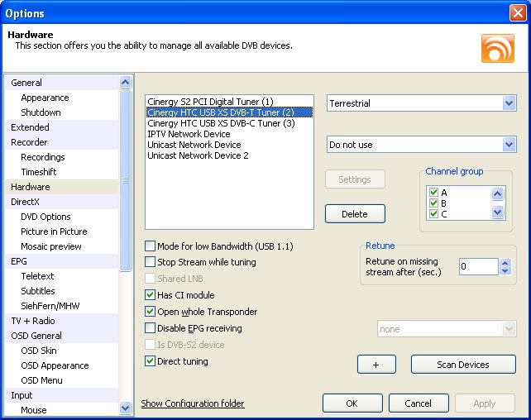
Task: Open the Show Configuration folder link
Action: pos(193,403)
